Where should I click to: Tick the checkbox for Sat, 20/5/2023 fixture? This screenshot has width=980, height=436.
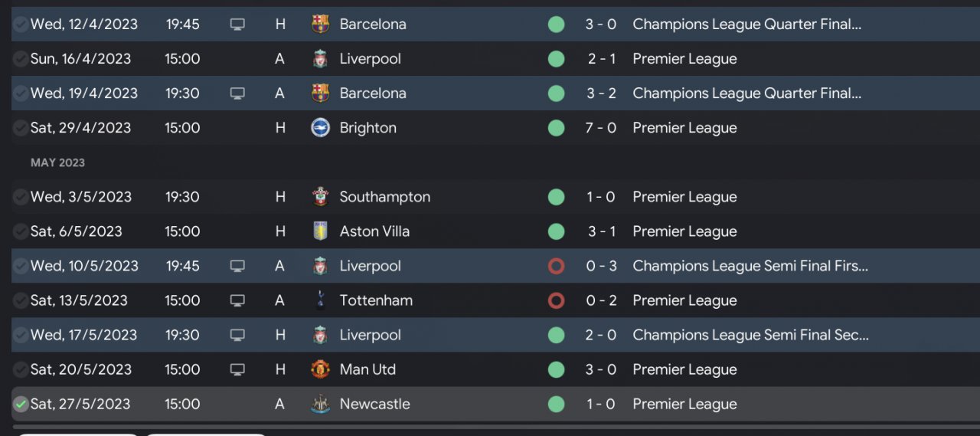click(x=21, y=369)
